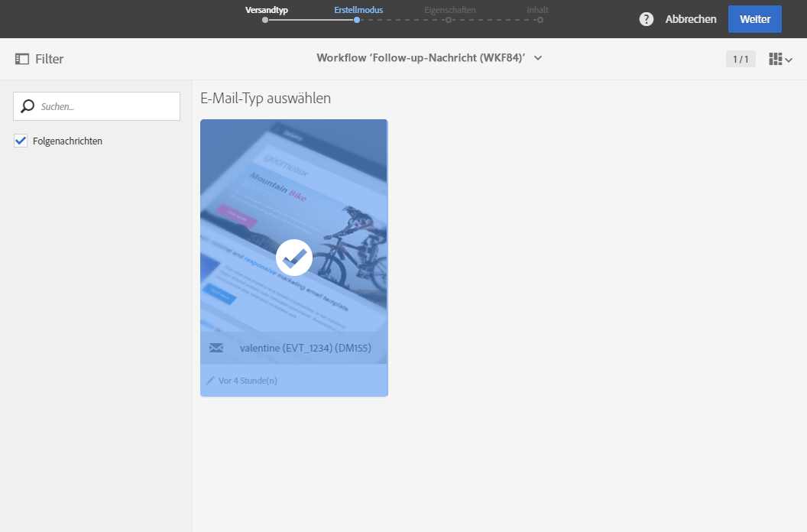Open the grid view mode switcher

pos(780,59)
